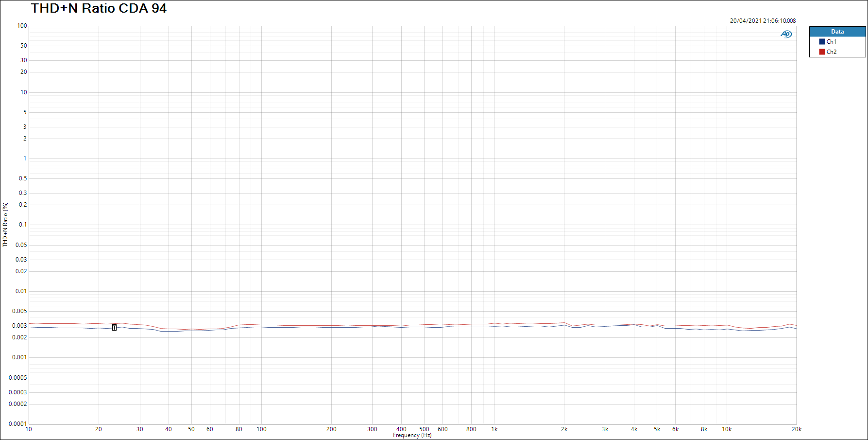868x440 pixels.
Task: Click the 0.0001 label on the vertical axis
Action: 18,424
